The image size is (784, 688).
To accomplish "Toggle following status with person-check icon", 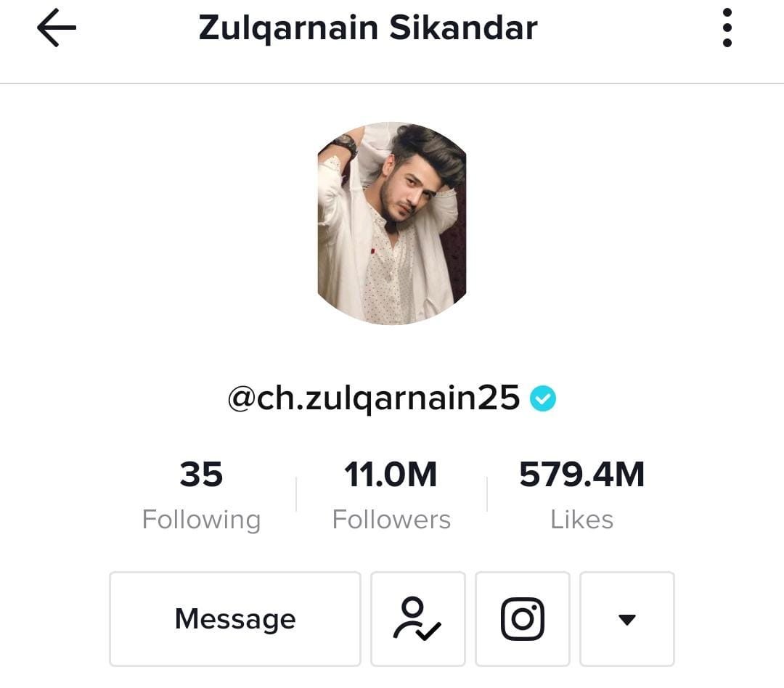I will coord(418,619).
